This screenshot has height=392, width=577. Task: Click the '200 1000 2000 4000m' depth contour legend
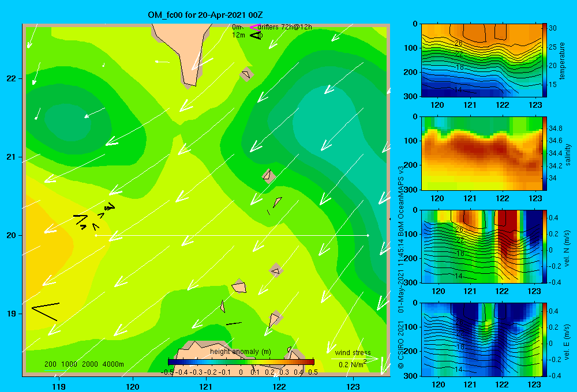(x=84, y=364)
